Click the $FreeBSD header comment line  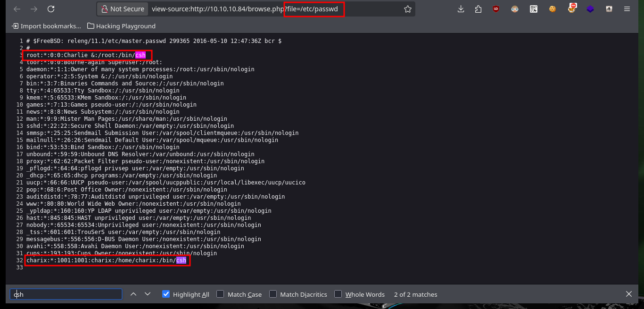coord(154,41)
